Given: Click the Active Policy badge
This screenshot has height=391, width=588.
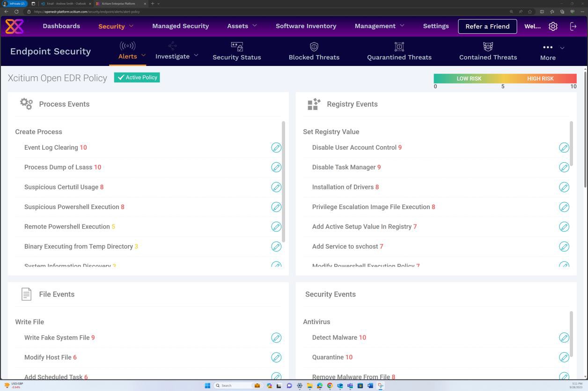Looking at the screenshot, I should (137, 78).
